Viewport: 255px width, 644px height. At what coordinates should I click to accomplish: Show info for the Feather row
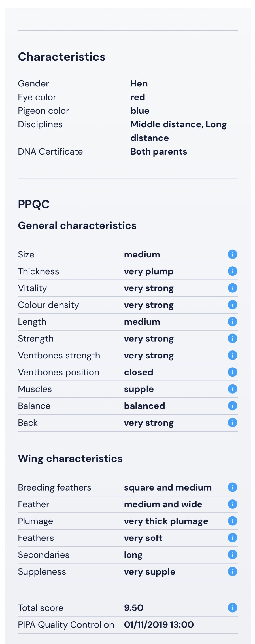[232, 504]
